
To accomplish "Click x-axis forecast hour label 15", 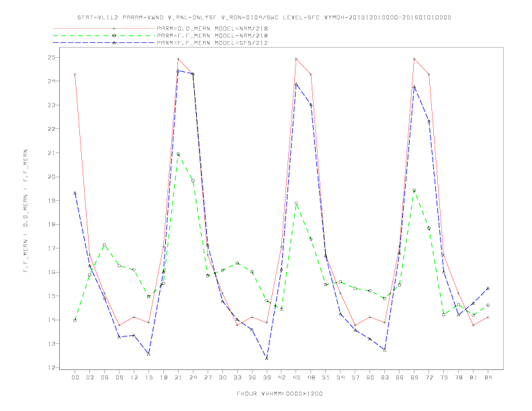I will (148, 377).
